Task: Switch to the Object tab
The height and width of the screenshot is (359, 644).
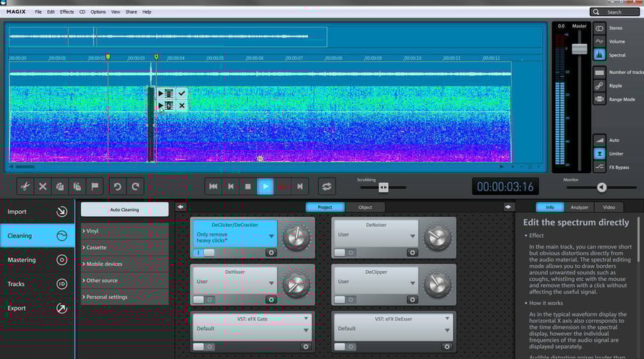Action: coord(365,207)
